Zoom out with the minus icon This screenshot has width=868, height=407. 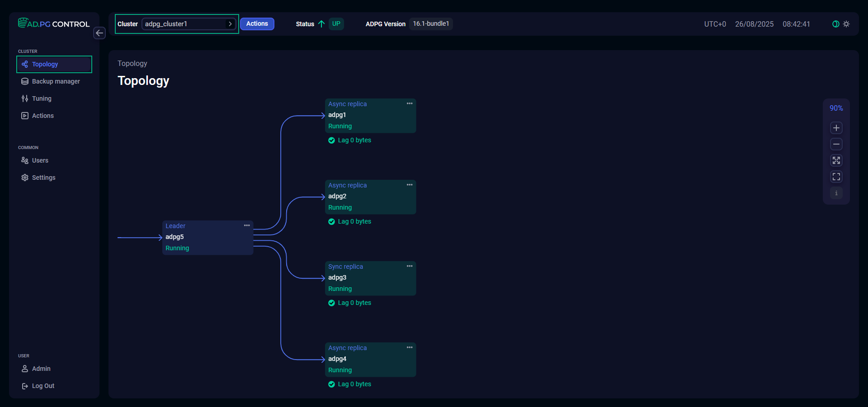pos(836,144)
